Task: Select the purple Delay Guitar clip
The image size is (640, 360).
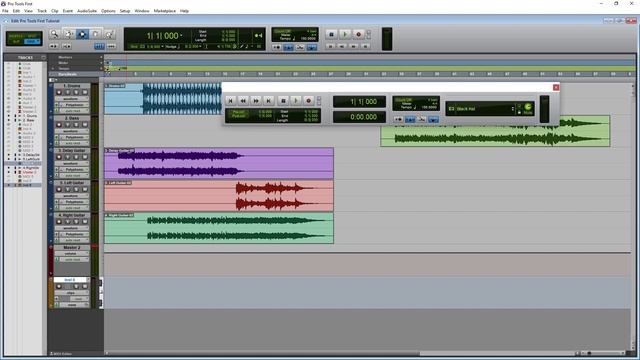Action: pos(219,163)
